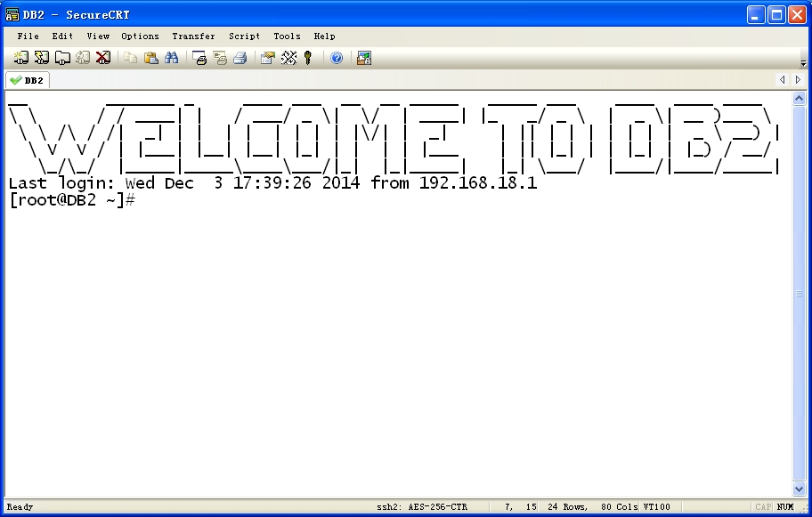Open the Options menu

140,36
